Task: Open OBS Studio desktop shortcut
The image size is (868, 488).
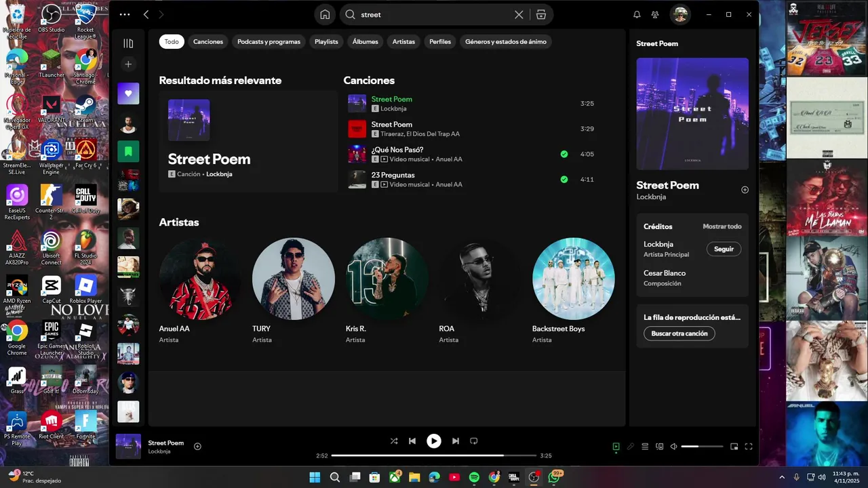Action: point(52,18)
